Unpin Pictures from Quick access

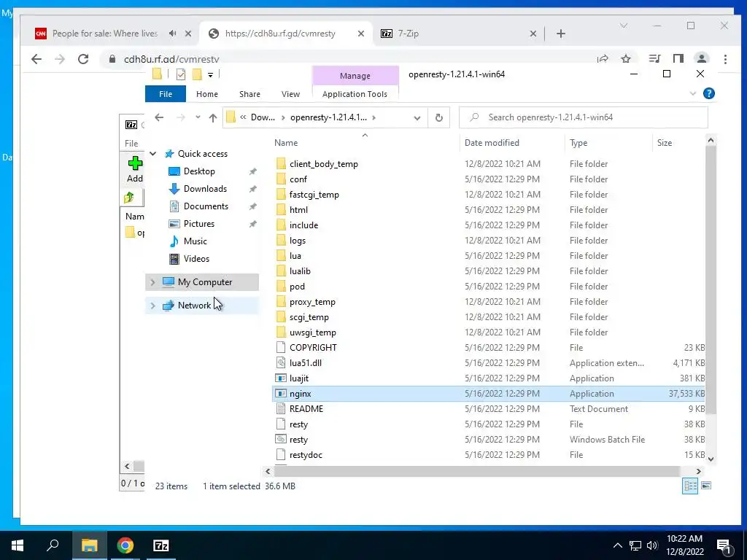pyautogui.click(x=253, y=224)
